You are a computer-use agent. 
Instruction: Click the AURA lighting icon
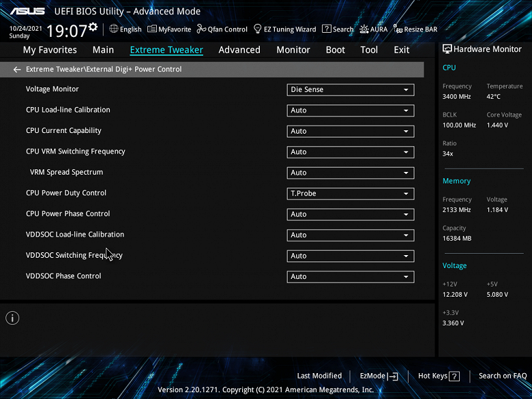pyautogui.click(x=364, y=29)
